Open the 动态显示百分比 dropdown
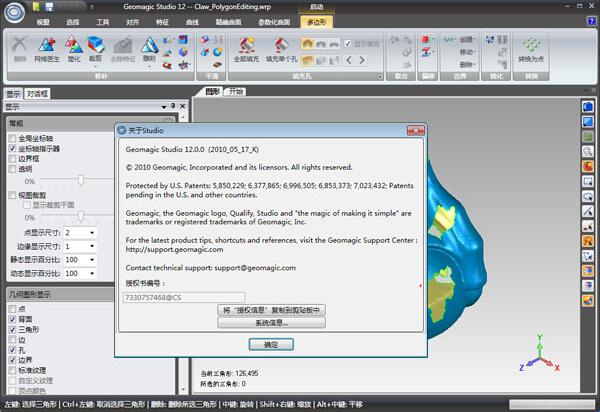The image size is (600, 412). (92, 274)
